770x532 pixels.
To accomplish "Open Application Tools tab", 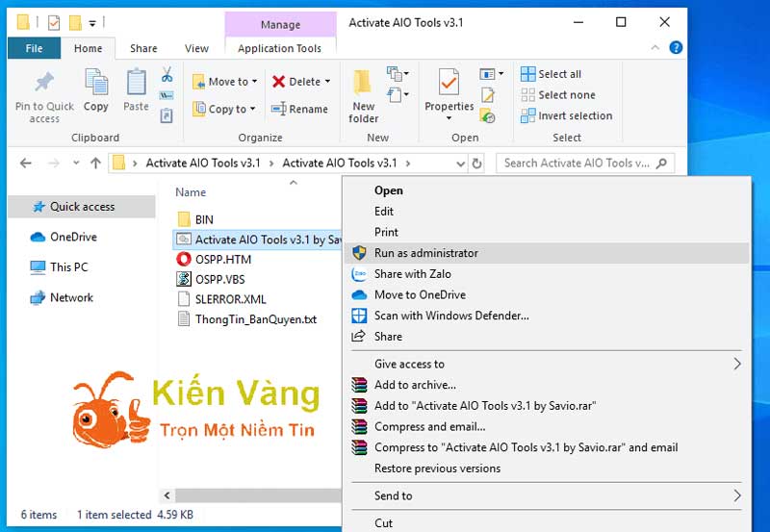I will 279,48.
